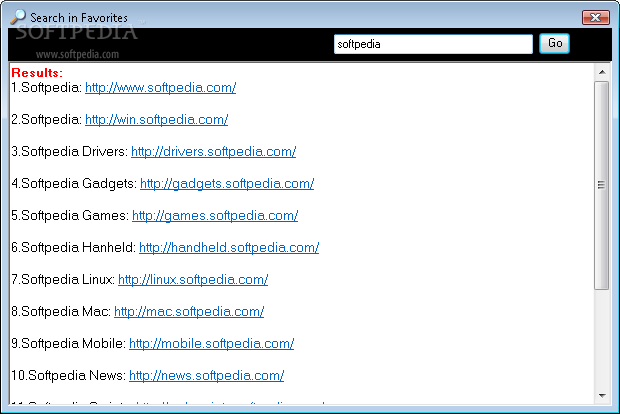Open the handheld.softpedia.com link
Viewport: 620px width, 414px height.
tap(229, 248)
